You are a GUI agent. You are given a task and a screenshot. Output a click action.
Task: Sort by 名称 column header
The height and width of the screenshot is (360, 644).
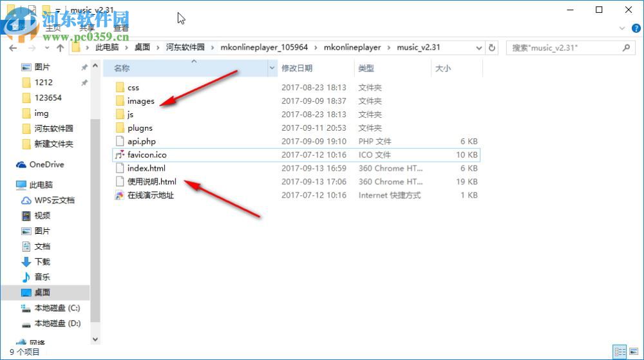122,68
